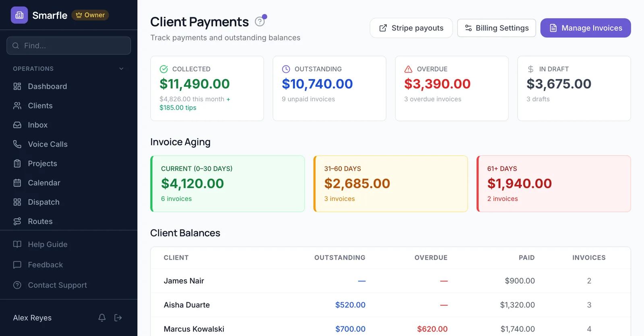Viewport: 644px width, 336px height.
Task: Click the Dispatch icon in sidebar
Action: pos(17,202)
